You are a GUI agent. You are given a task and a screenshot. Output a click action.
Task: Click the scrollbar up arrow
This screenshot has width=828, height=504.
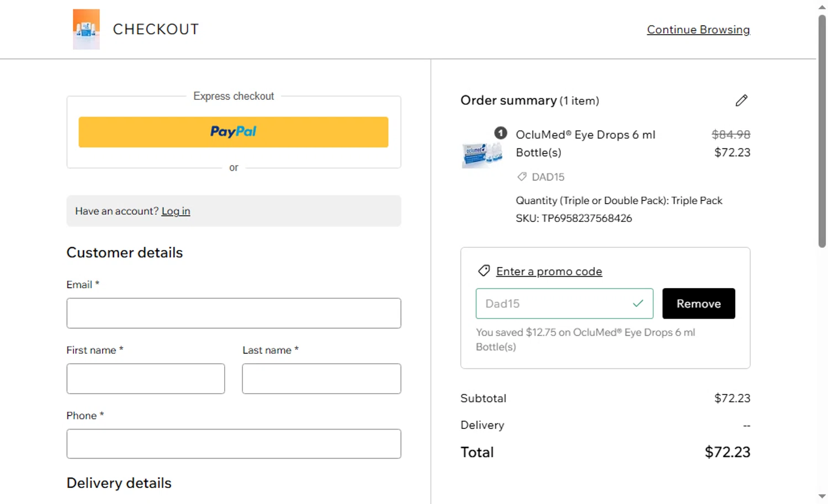tap(822, 7)
